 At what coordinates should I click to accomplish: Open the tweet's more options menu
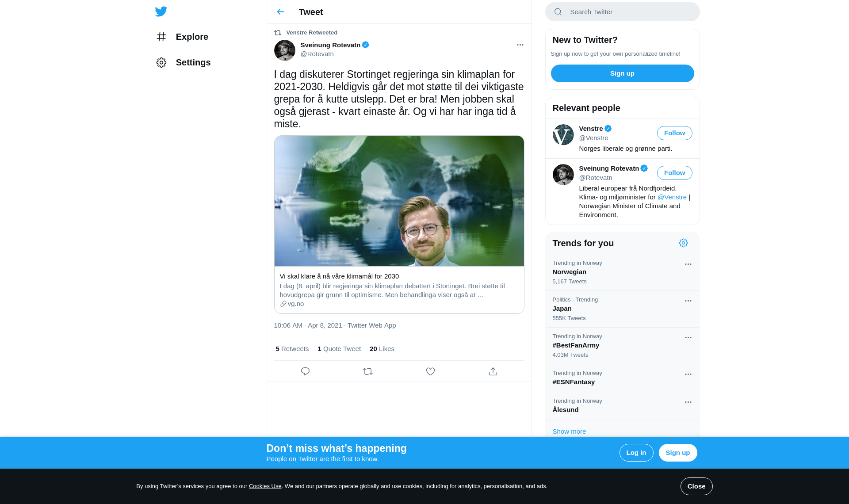[520, 45]
